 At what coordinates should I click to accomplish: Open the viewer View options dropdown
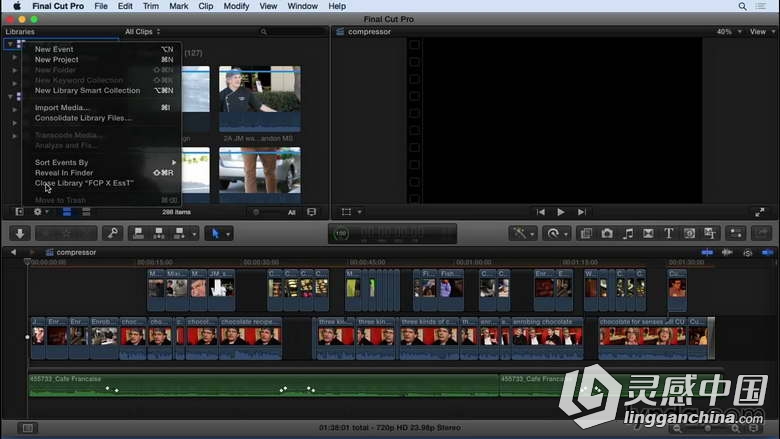(762, 31)
